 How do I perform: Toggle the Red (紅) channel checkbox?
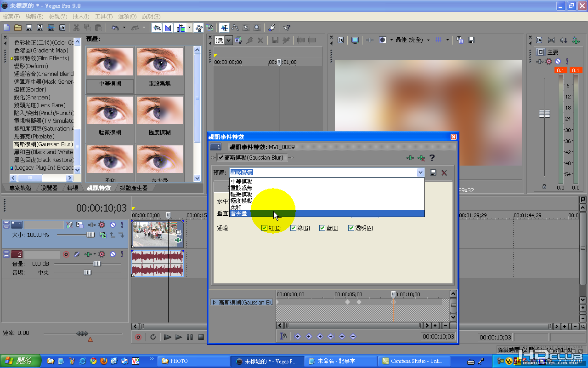tap(265, 228)
